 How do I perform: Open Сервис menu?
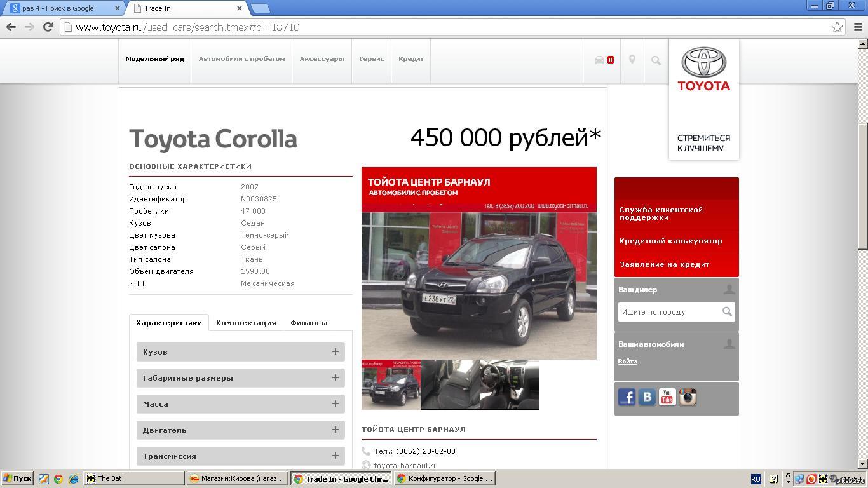click(372, 59)
